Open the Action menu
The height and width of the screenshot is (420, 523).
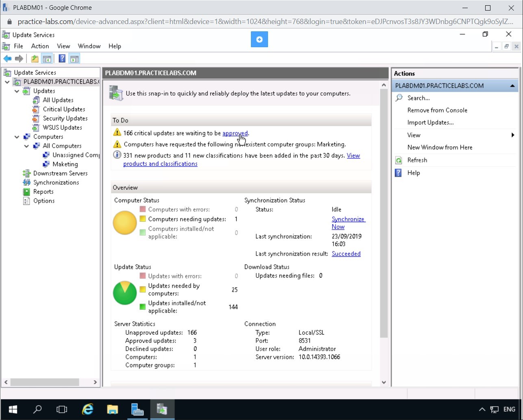click(40, 46)
